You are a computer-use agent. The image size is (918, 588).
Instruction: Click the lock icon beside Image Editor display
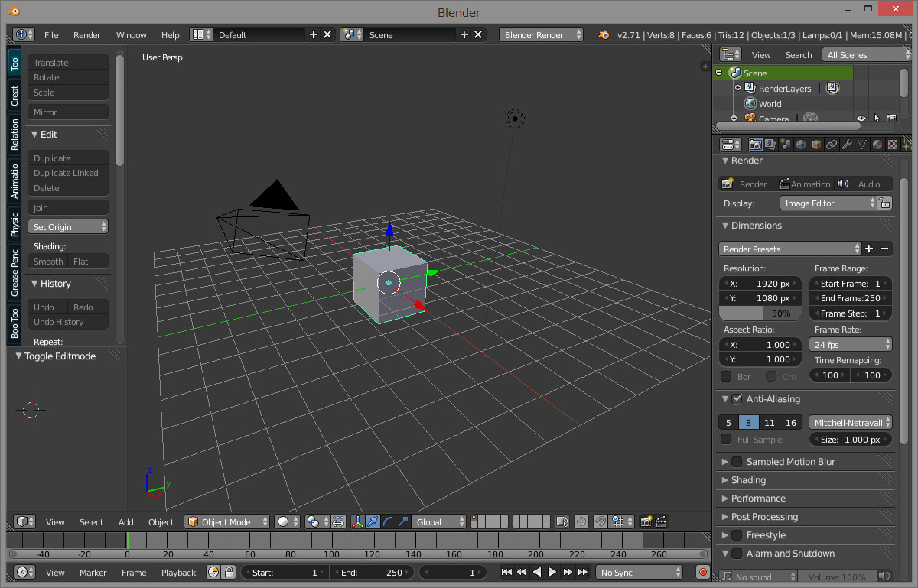tap(884, 203)
